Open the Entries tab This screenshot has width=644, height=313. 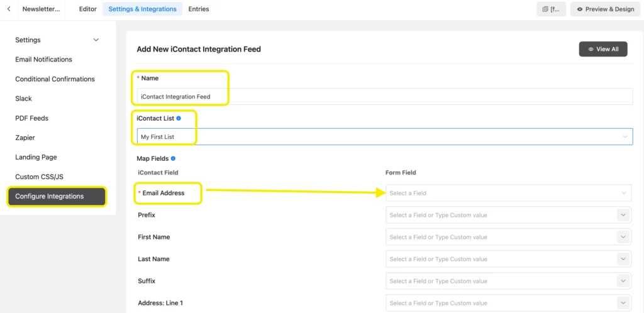pos(199,9)
